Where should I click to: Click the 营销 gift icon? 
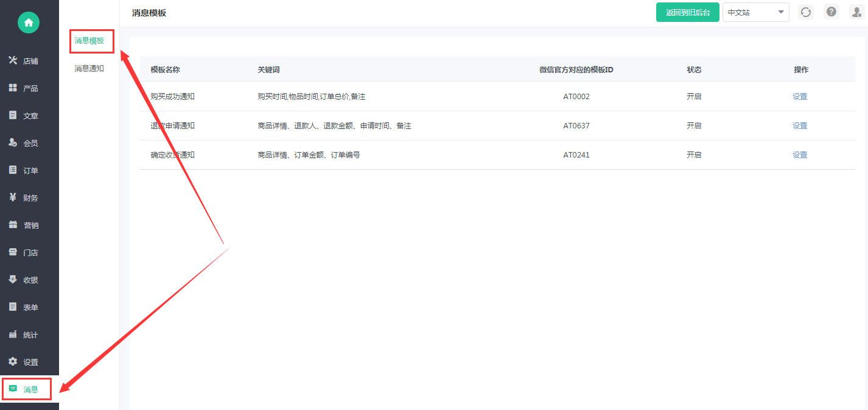click(x=13, y=224)
